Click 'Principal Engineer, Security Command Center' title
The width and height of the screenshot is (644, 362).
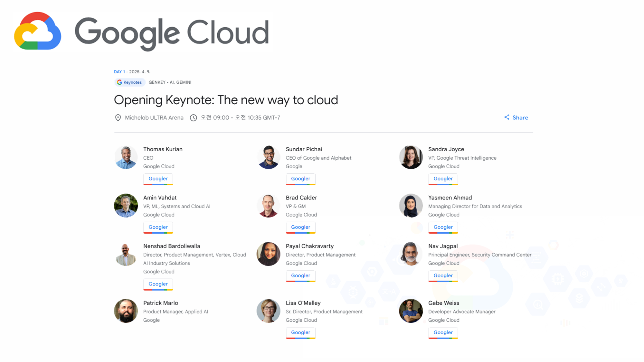(x=480, y=255)
